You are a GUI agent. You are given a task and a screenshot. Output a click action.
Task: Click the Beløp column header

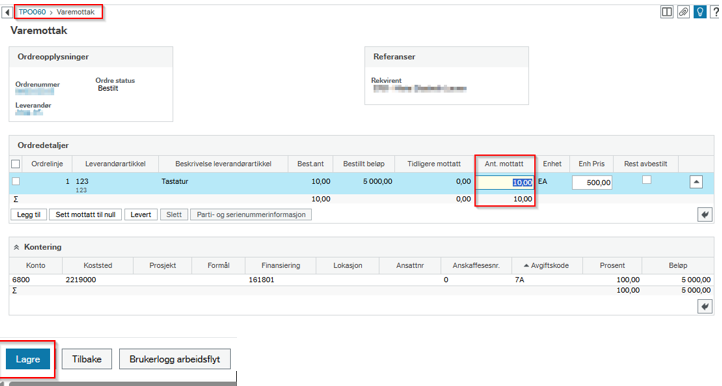678,265
